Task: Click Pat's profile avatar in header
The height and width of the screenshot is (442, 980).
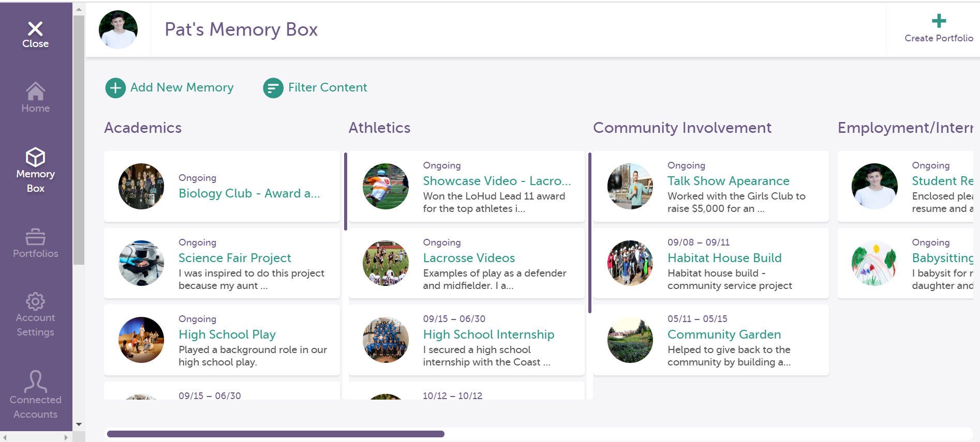Action: (118, 29)
